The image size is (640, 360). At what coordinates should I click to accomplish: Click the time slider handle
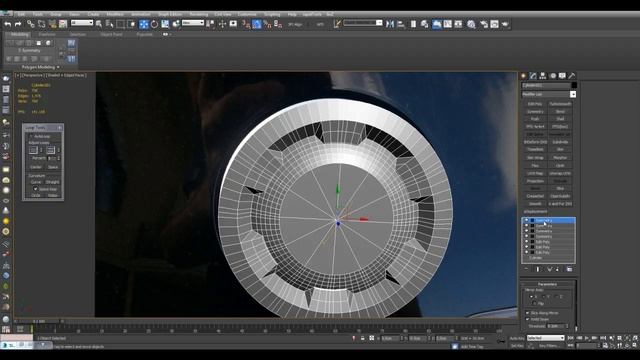tap(40, 322)
